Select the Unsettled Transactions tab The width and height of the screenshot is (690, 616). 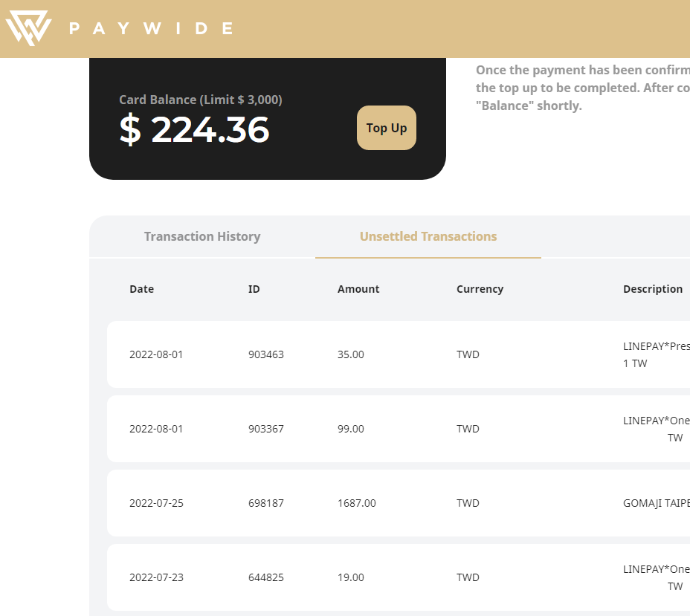(x=428, y=236)
